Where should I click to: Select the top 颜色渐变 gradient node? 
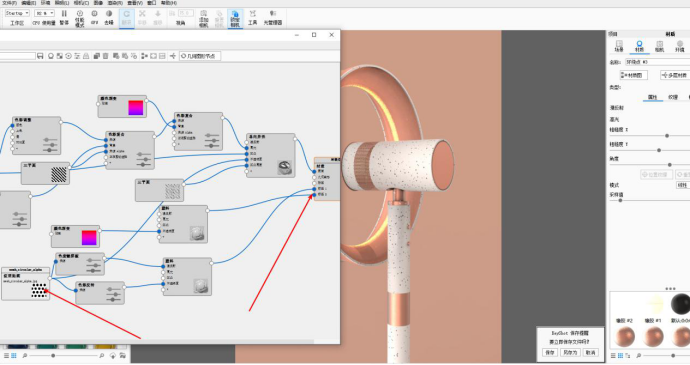coord(122,106)
